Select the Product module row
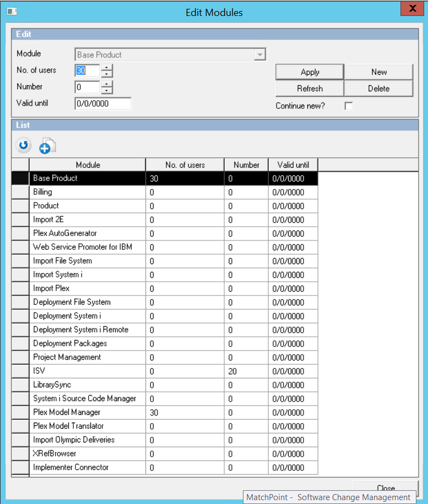 point(165,206)
